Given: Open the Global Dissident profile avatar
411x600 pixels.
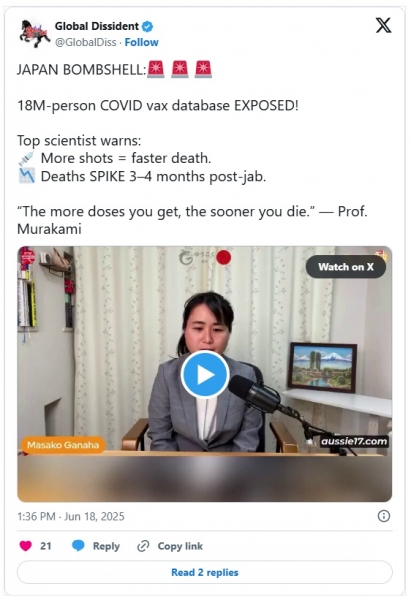Looking at the screenshot, I should click(34, 34).
